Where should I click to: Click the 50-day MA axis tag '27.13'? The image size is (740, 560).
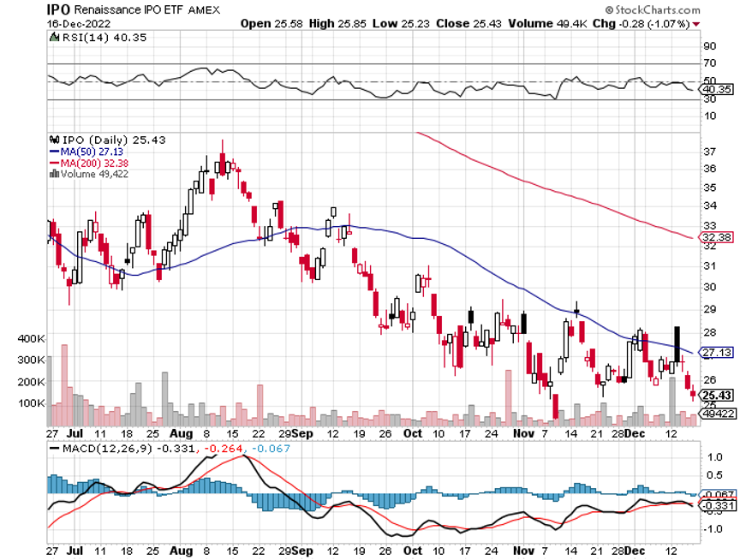716,353
